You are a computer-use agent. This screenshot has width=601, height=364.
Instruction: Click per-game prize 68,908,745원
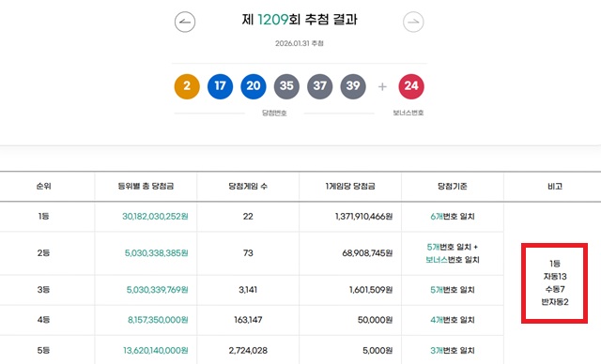coord(367,253)
